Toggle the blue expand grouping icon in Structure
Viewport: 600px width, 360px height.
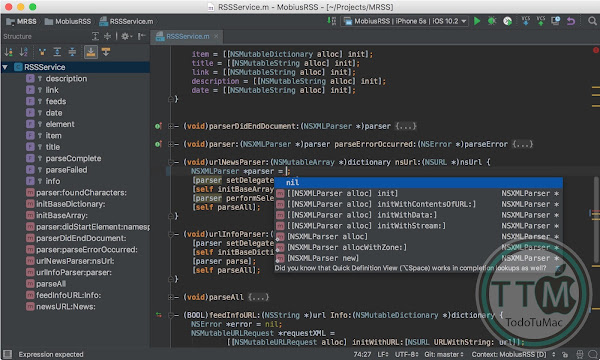[57, 52]
